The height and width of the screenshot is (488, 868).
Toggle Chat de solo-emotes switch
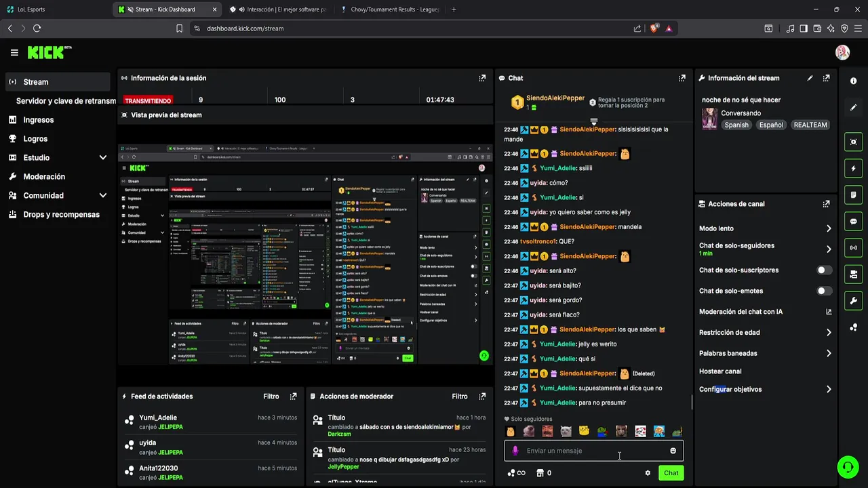point(824,291)
